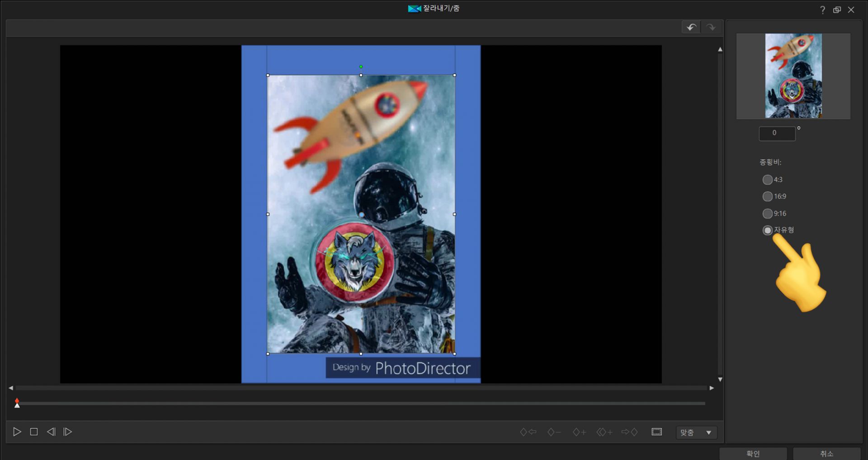The image size is (868, 460).
Task: Click the 확인 confirm button
Action: click(x=753, y=454)
